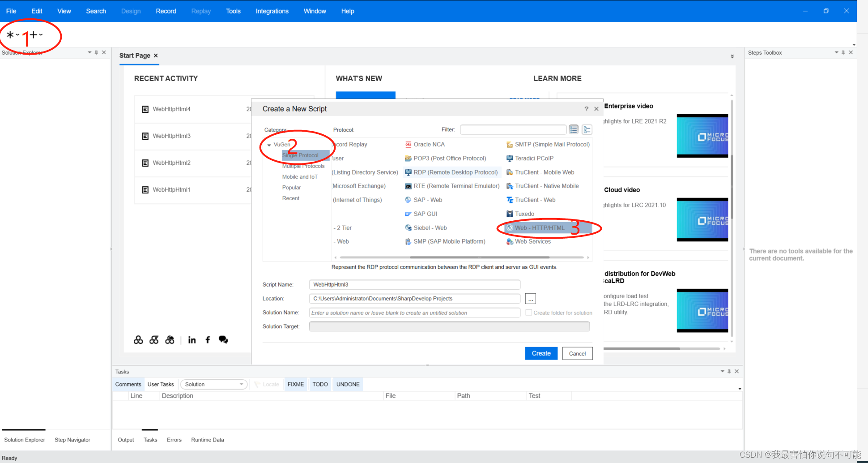This screenshot has width=868, height=463.
Task: Open the dropdown arrow beside the asterisk icon
Action: click(17, 34)
